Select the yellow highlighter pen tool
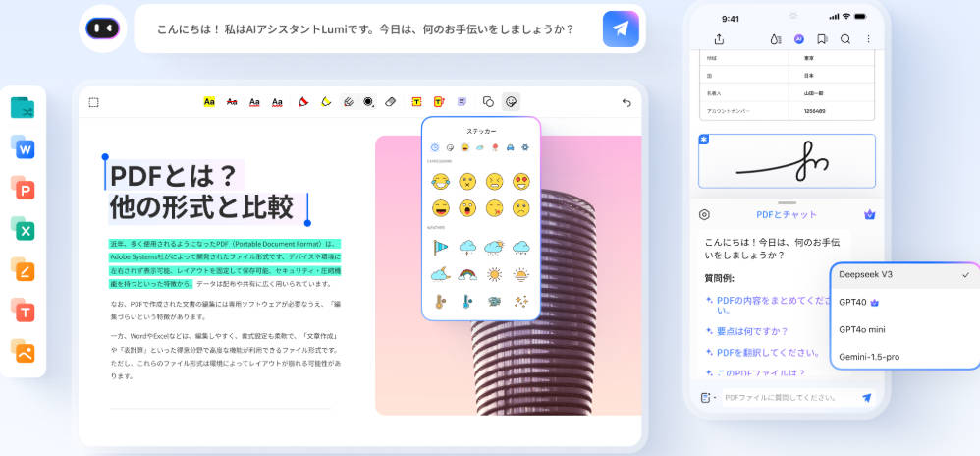This screenshot has height=456, width=980. tap(326, 101)
